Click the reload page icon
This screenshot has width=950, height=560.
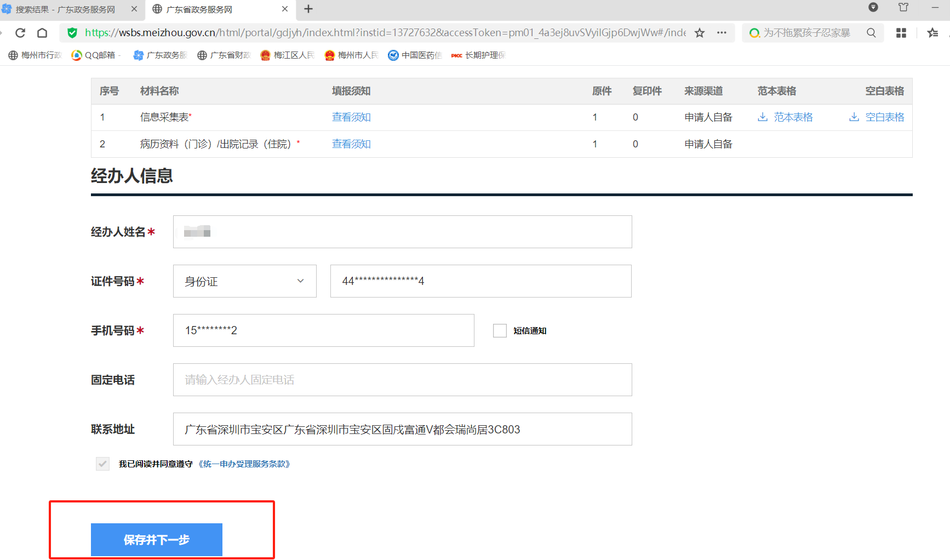click(20, 33)
